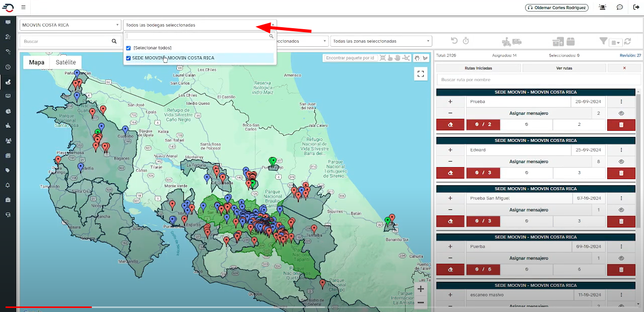Open the calendar date dropdown
The width and height of the screenshot is (644, 312).
click(616, 42)
